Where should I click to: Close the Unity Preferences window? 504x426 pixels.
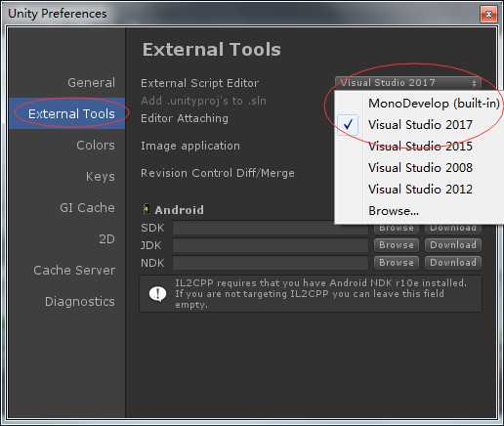click(488, 14)
